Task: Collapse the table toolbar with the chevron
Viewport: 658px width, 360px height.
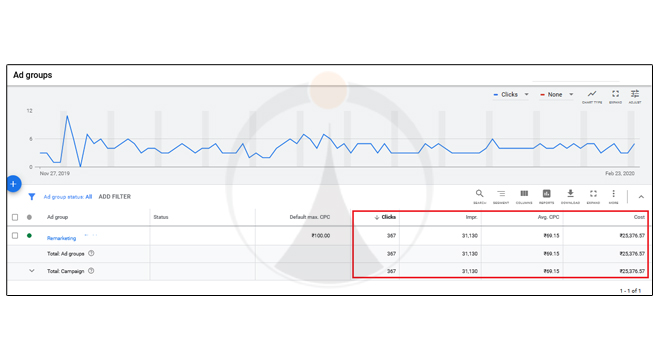Action: click(641, 197)
